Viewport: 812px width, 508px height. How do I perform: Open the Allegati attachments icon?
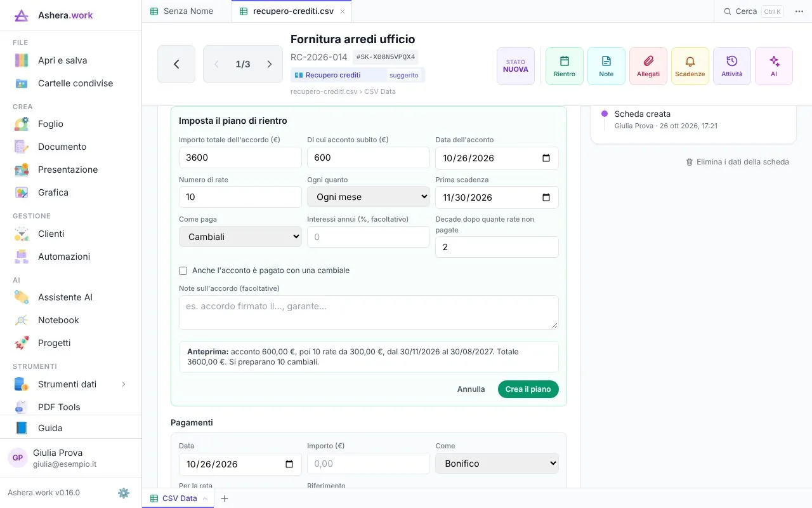pos(648,66)
